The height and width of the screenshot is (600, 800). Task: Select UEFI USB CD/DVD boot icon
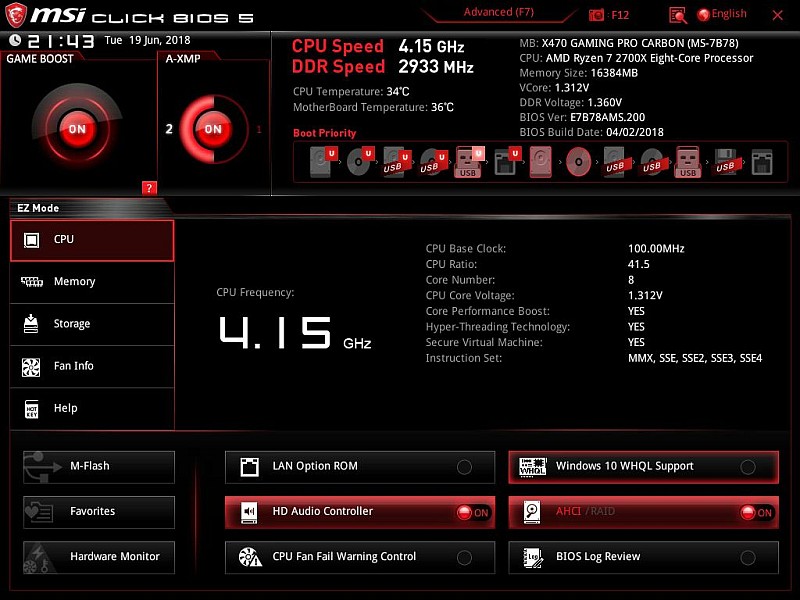434,162
